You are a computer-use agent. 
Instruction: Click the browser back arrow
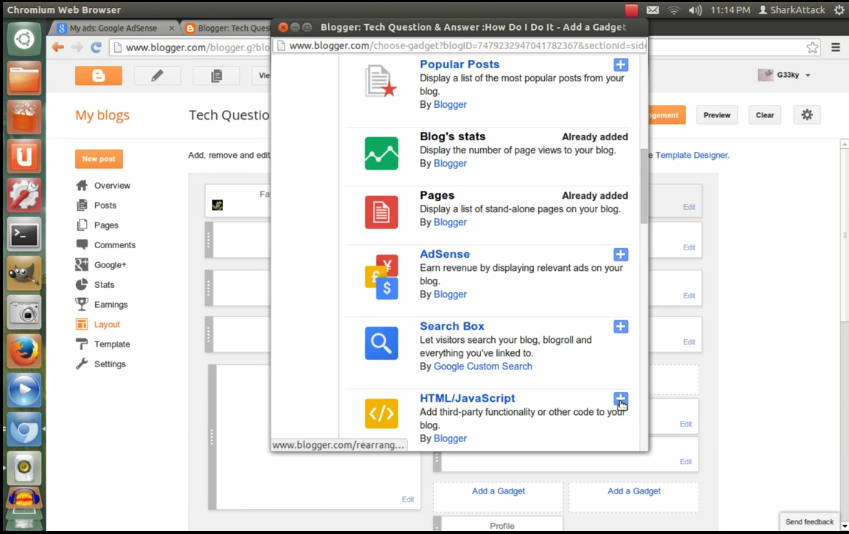tap(58, 48)
